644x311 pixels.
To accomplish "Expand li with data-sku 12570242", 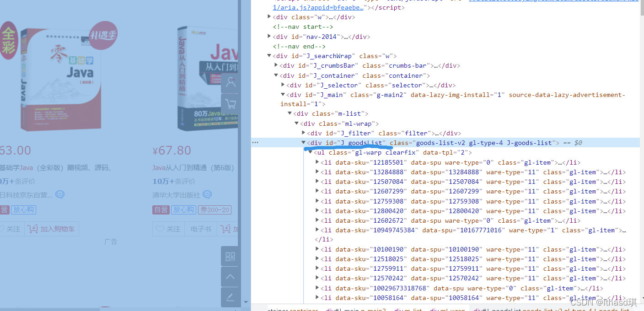I will (x=317, y=278).
